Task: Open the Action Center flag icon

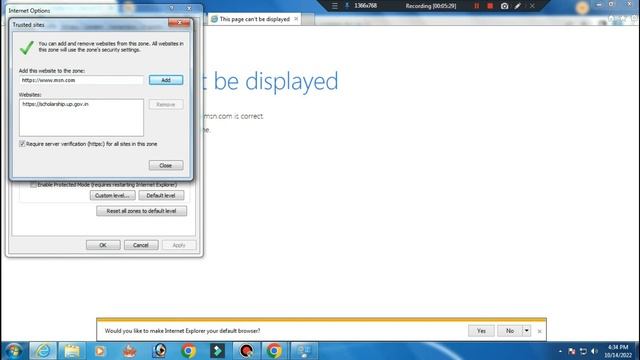Action: tap(571, 351)
